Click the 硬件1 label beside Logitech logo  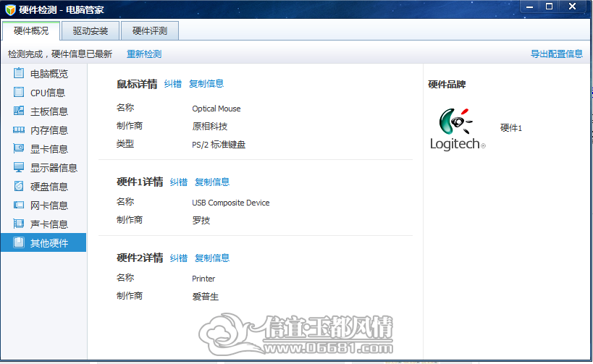click(511, 128)
